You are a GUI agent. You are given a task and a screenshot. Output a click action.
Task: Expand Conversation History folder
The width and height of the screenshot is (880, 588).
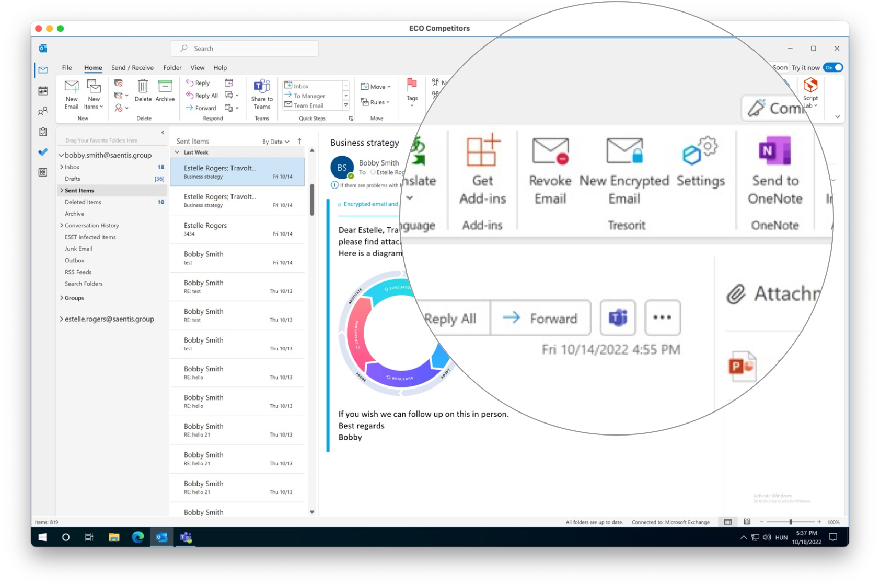(x=62, y=226)
